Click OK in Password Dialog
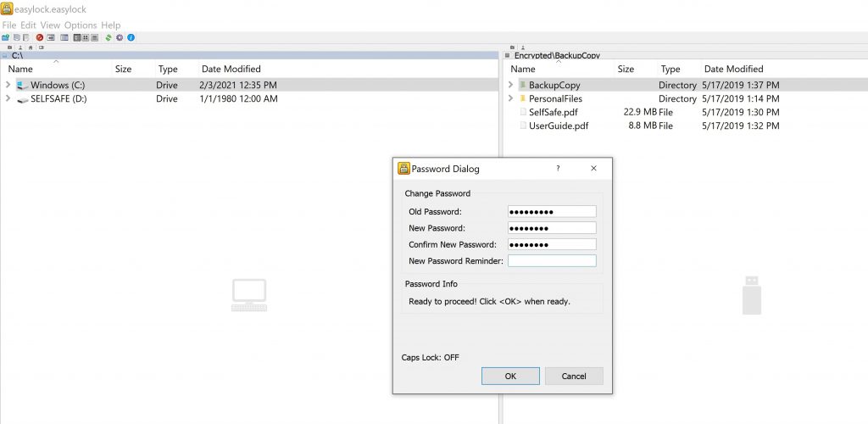The height and width of the screenshot is (424, 868). (510, 376)
